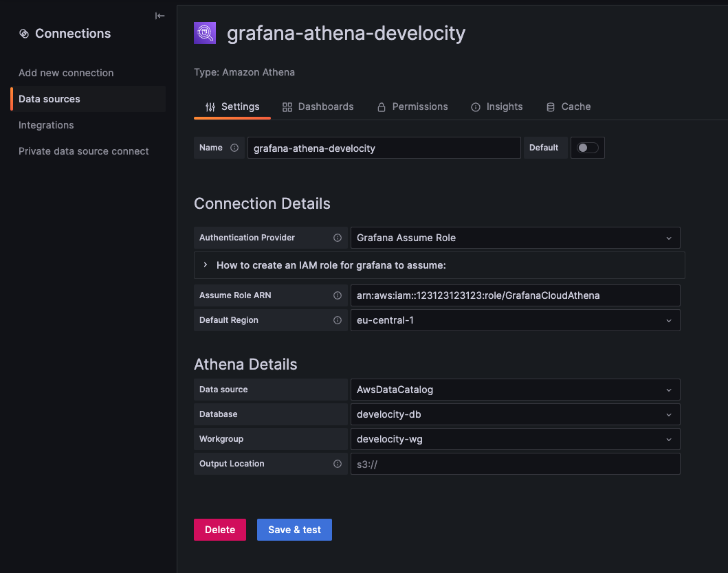Click the sliders icon on the Settings tab
The height and width of the screenshot is (573, 728).
click(210, 107)
